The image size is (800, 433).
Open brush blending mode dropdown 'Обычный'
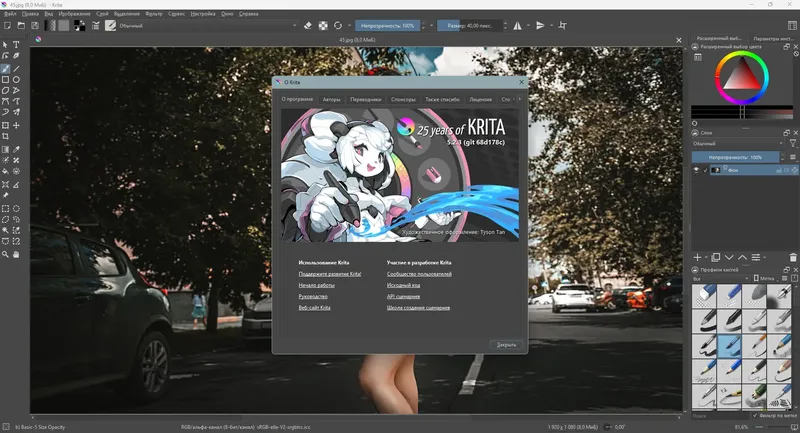pyautogui.click(x=208, y=26)
